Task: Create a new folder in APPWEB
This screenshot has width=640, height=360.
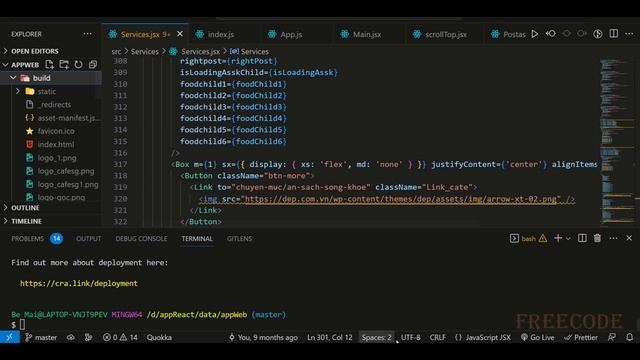Action: point(64,64)
